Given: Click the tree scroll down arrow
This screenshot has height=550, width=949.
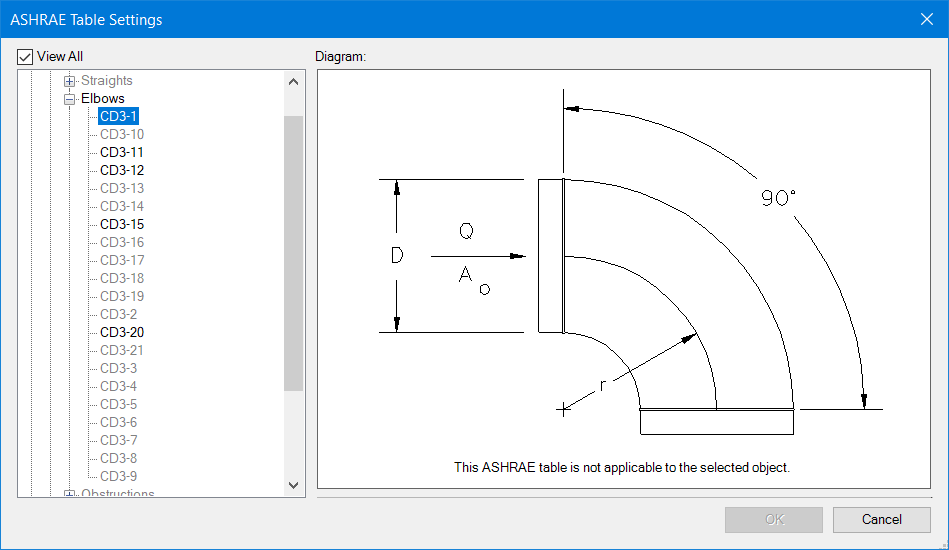Looking at the screenshot, I should pos(294,485).
